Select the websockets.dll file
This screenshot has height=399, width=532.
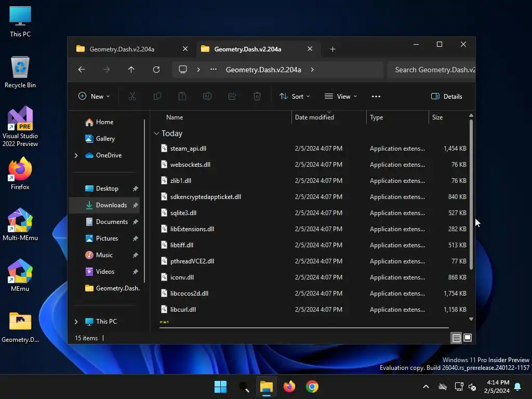click(313, 165)
